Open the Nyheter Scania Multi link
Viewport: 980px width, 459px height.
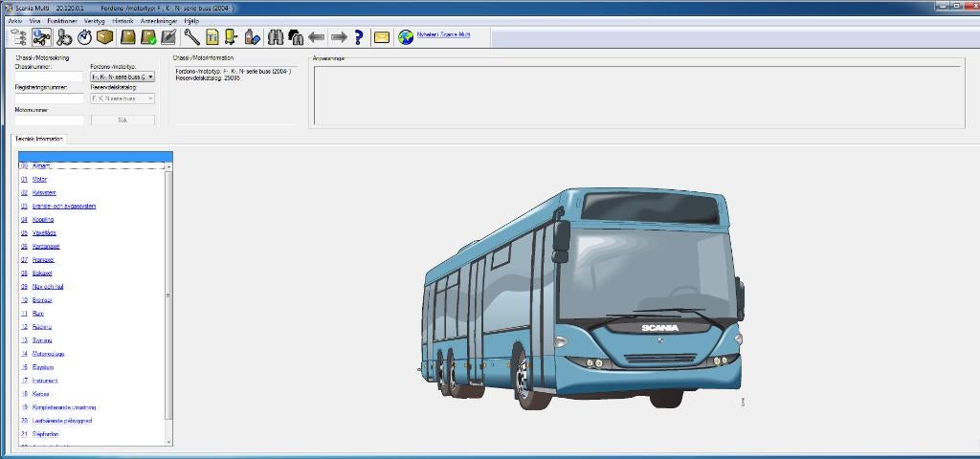coord(443,35)
